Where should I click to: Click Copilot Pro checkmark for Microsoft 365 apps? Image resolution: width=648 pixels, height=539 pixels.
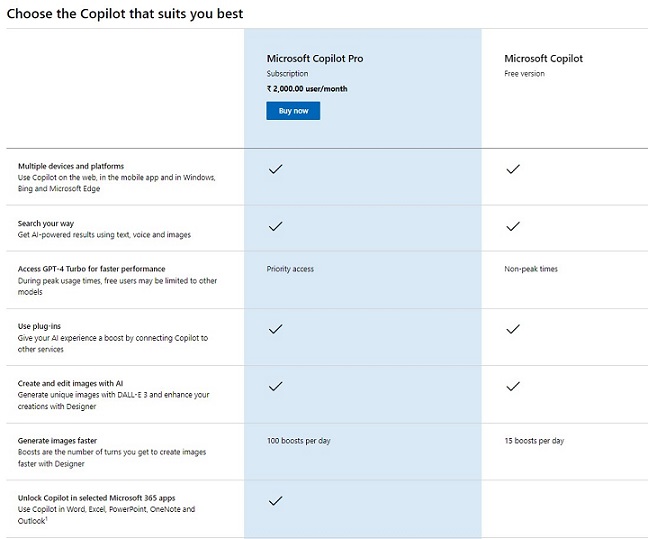(x=275, y=500)
